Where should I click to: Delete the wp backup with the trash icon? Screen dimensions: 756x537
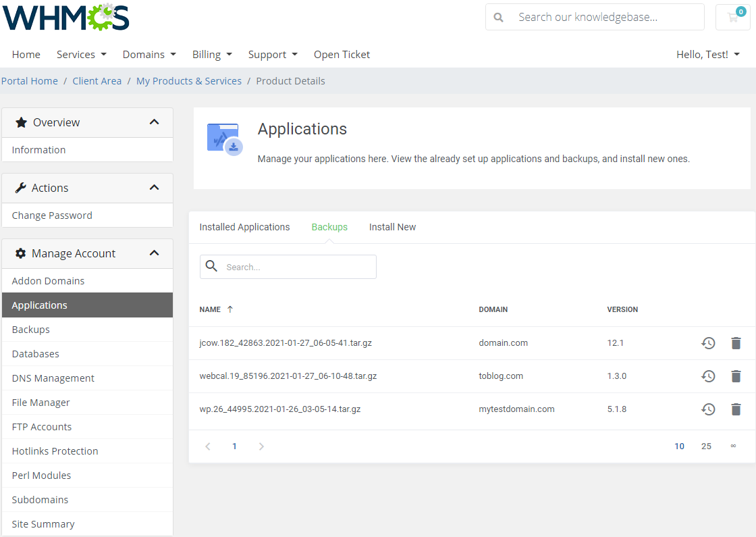tap(736, 409)
